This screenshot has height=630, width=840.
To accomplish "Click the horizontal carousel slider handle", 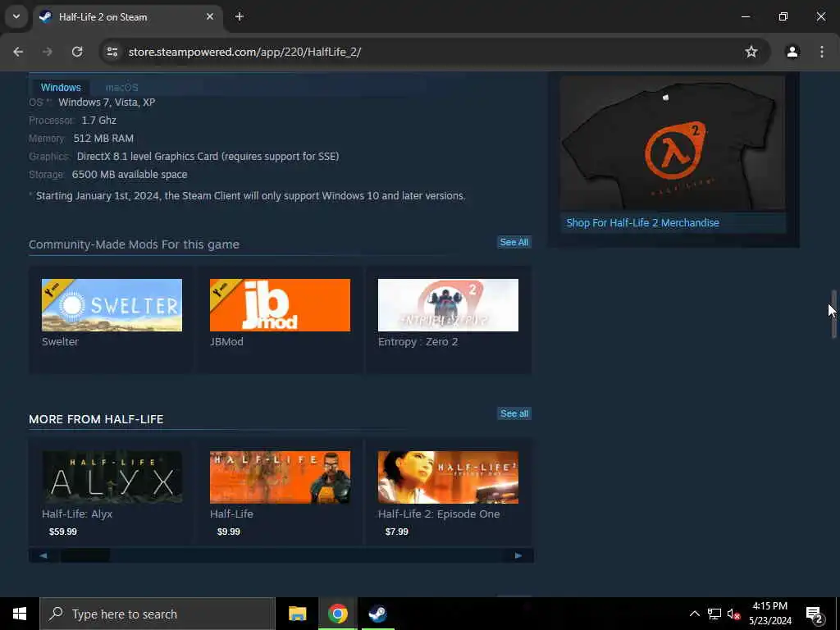I will tap(85, 555).
